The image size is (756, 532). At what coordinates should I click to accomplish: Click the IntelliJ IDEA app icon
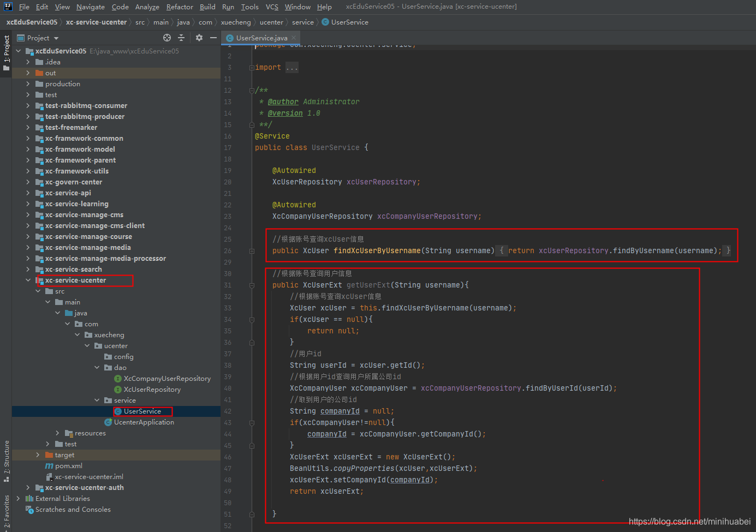pos(8,7)
